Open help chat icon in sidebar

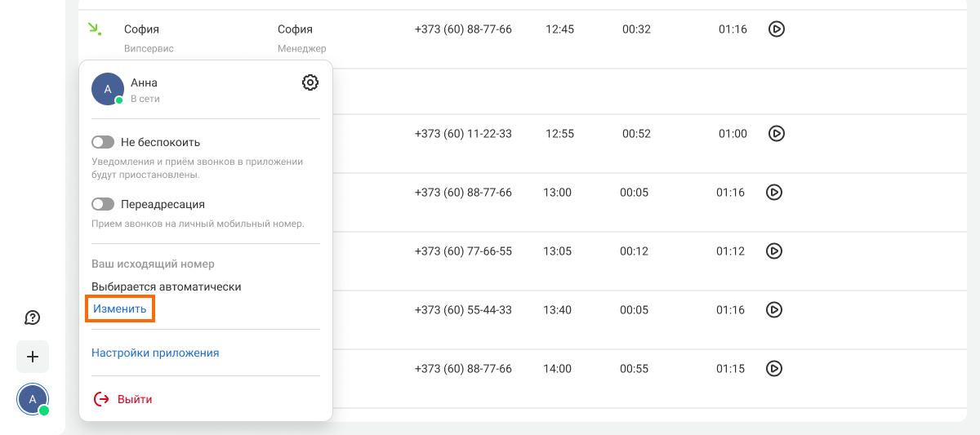point(33,317)
